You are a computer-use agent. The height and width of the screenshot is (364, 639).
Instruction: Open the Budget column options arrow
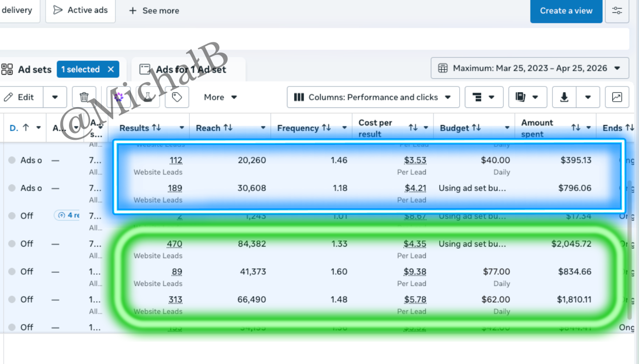(507, 128)
